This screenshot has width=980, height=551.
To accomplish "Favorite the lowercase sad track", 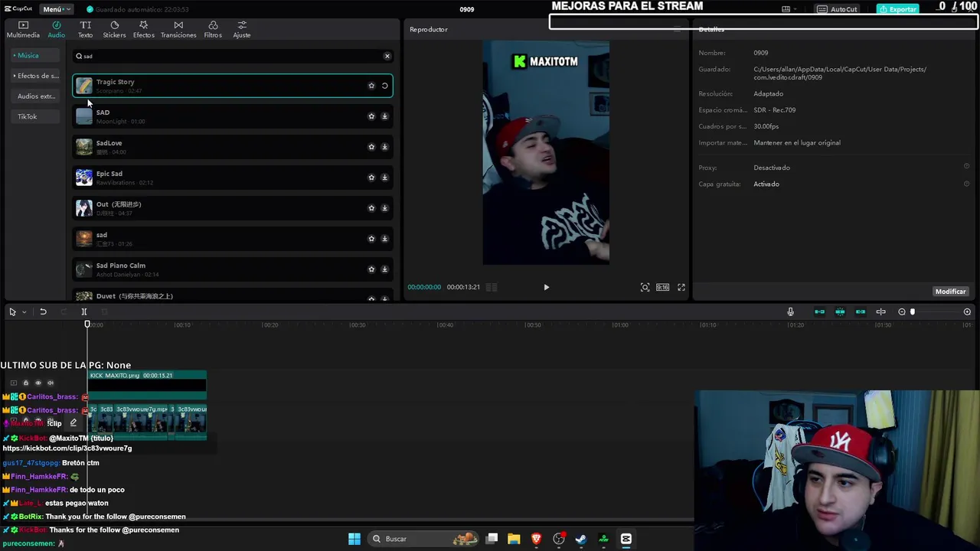I will point(371,239).
